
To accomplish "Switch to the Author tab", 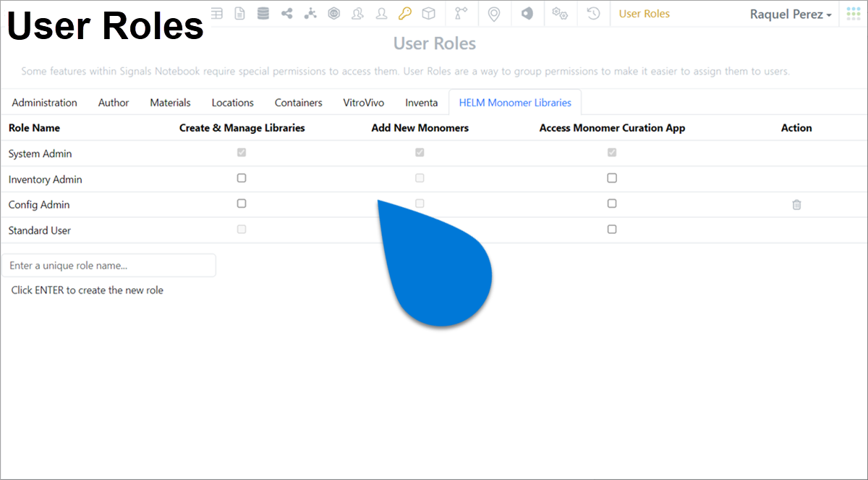I will [114, 103].
